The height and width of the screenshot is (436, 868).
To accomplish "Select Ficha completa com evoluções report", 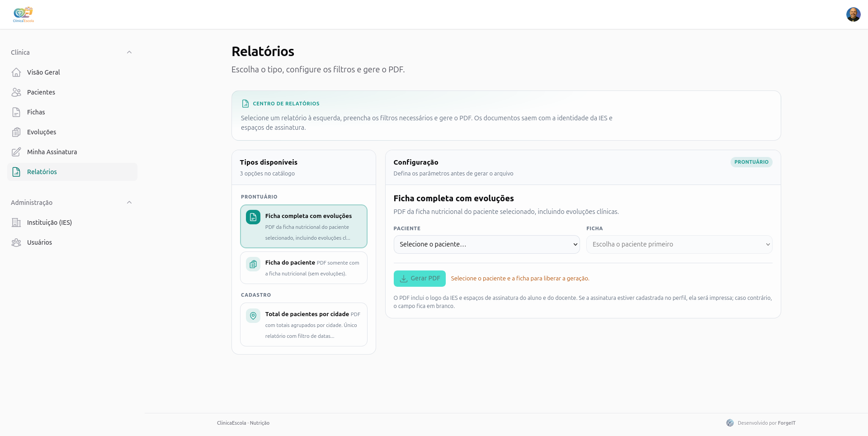I will (x=304, y=227).
